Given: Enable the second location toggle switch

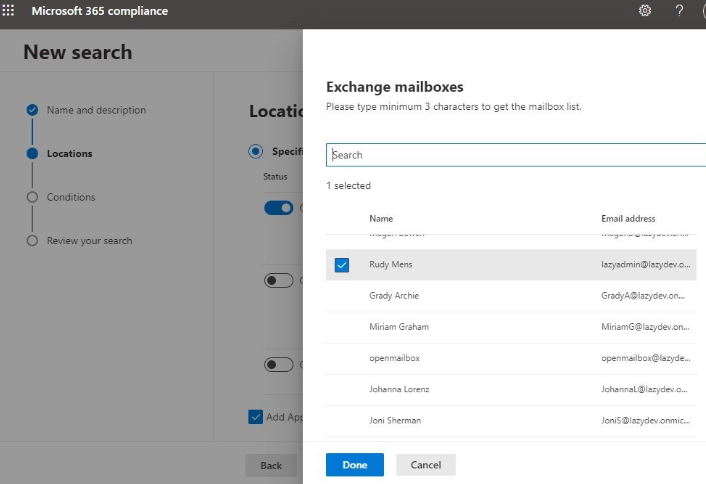Looking at the screenshot, I should click(278, 280).
